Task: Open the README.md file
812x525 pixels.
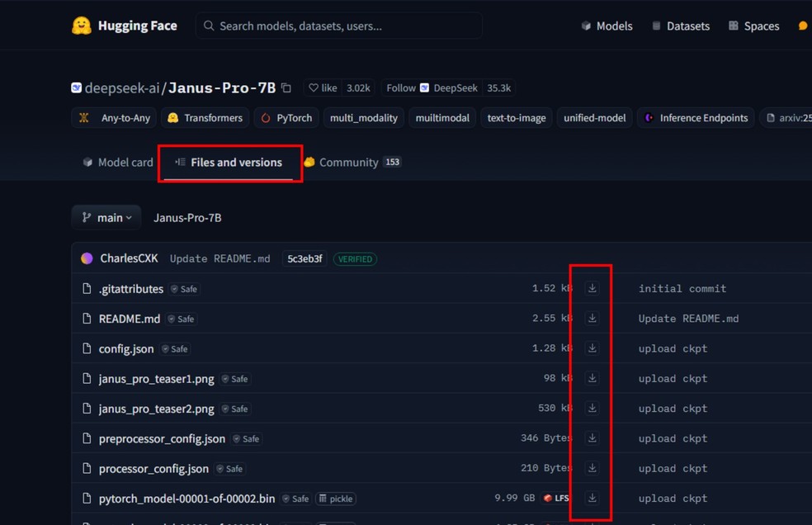Action: (130, 319)
